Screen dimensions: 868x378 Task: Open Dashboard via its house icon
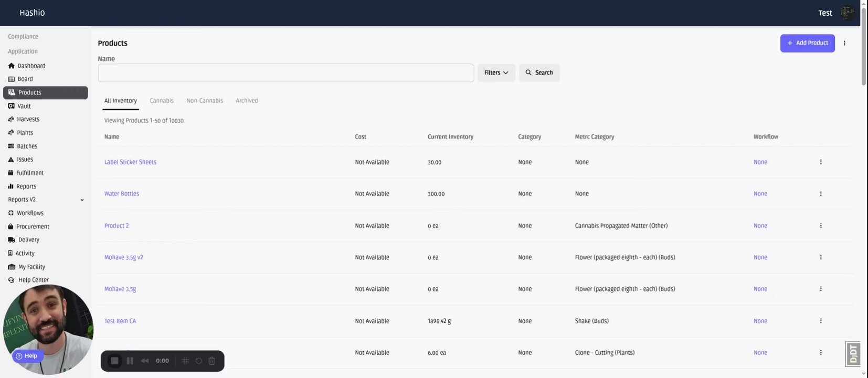tap(11, 66)
